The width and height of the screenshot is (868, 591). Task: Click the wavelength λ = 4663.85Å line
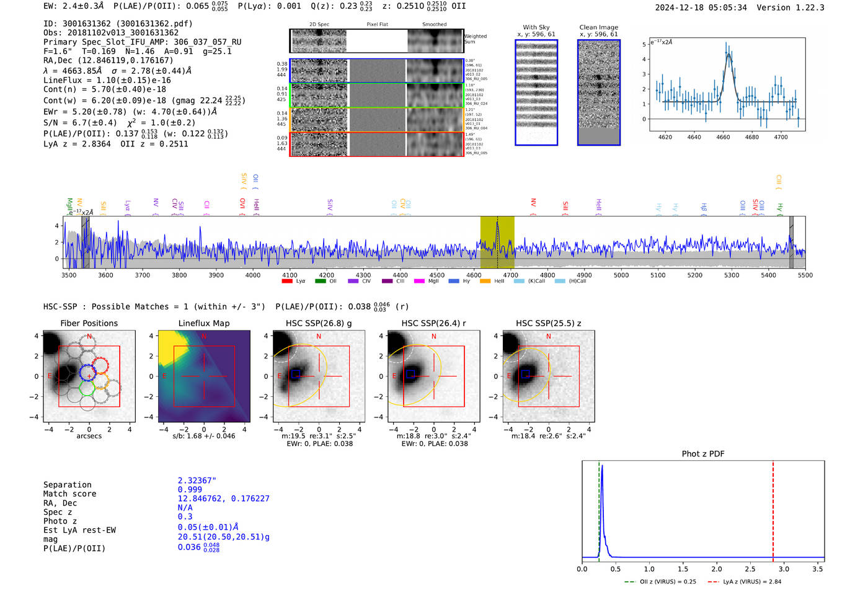coord(117,71)
